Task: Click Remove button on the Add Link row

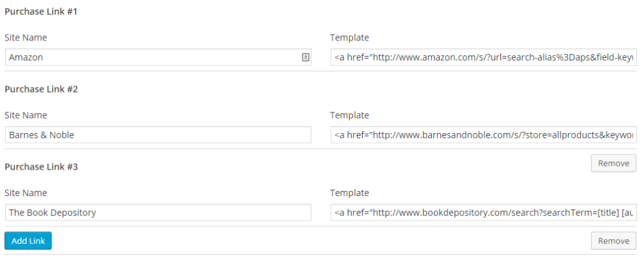Action: pos(614,241)
